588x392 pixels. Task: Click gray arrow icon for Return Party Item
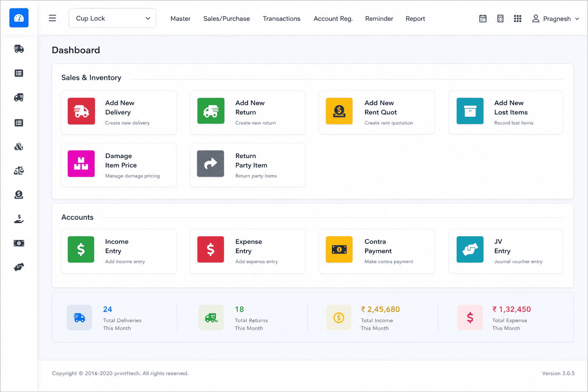pos(211,163)
